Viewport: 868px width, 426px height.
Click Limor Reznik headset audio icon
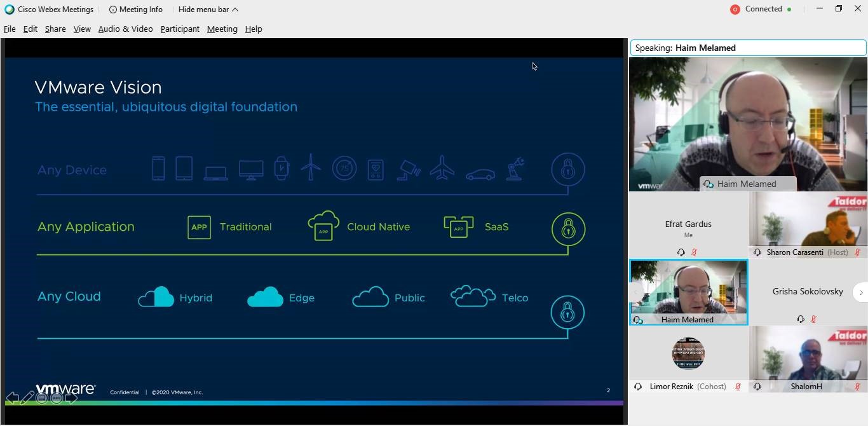coord(638,387)
